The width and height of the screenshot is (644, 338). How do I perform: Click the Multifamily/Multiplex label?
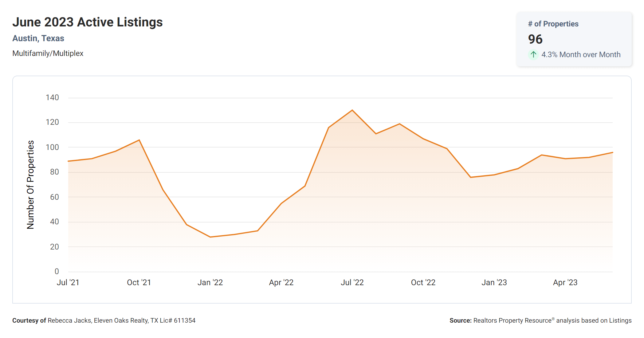[48, 53]
